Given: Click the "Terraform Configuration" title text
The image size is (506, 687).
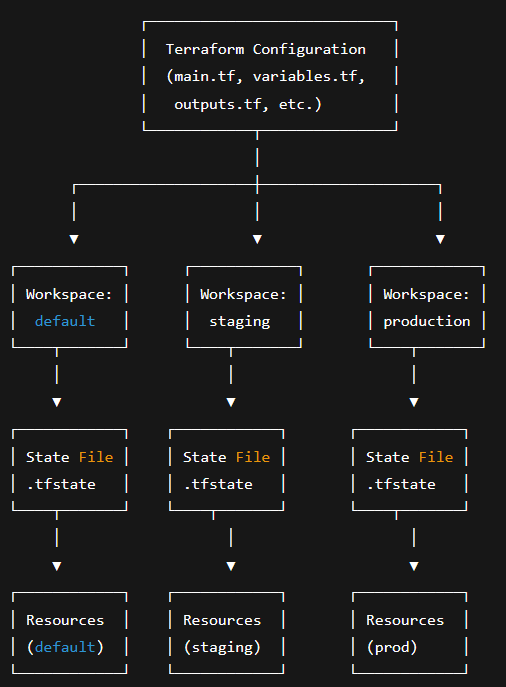Looking at the screenshot, I should click(265, 49).
